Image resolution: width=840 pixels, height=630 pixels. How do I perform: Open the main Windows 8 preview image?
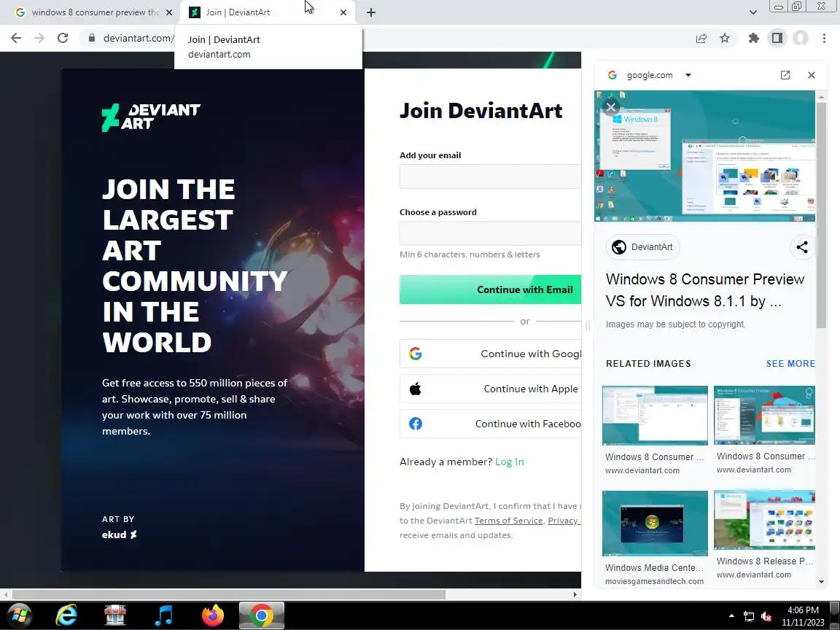point(705,156)
